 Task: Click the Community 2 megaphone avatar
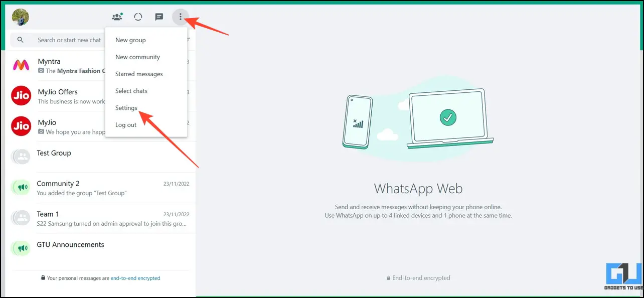tap(21, 188)
